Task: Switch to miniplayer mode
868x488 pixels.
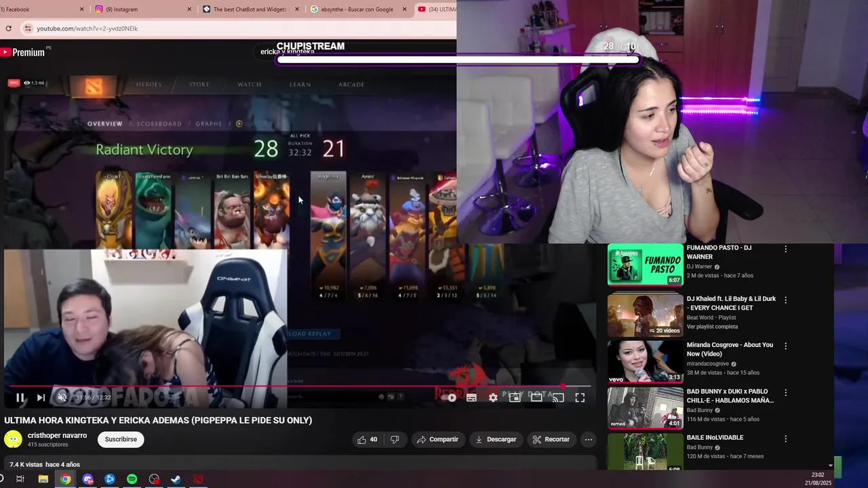Action: coord(515,398)
